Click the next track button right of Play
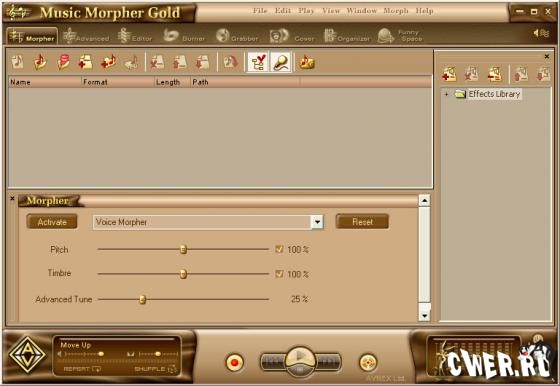 [328, 362]
